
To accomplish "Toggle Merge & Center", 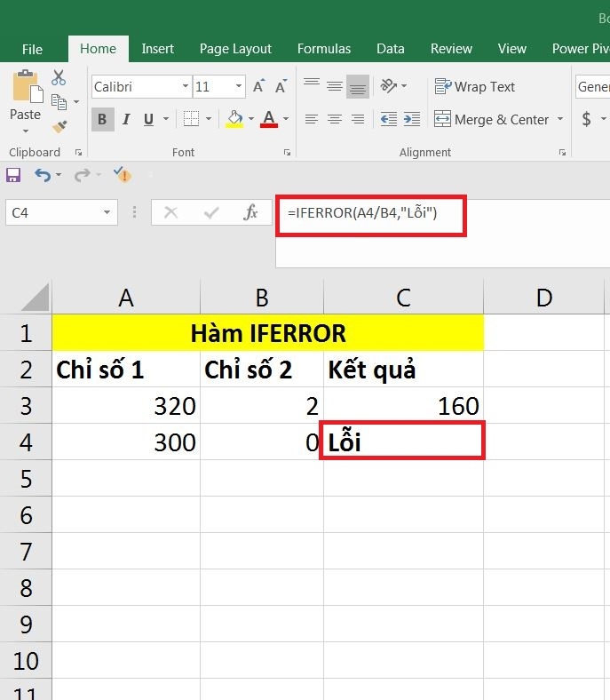I will (491, 119).
